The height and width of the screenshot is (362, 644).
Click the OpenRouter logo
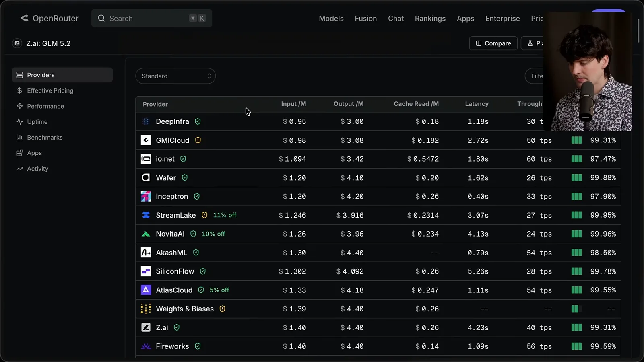(49, 18)
